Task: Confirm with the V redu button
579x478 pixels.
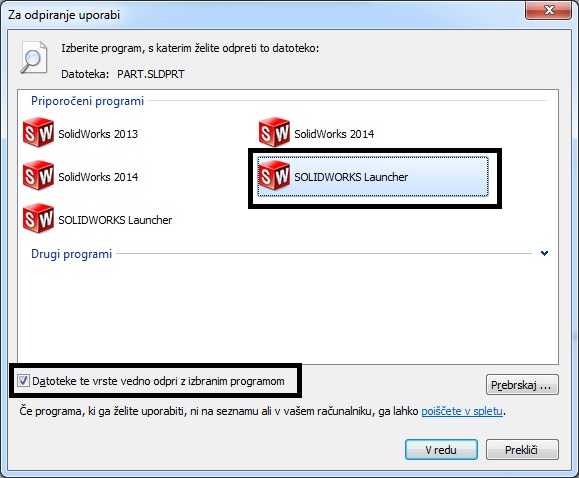Action: pos(441,450)
